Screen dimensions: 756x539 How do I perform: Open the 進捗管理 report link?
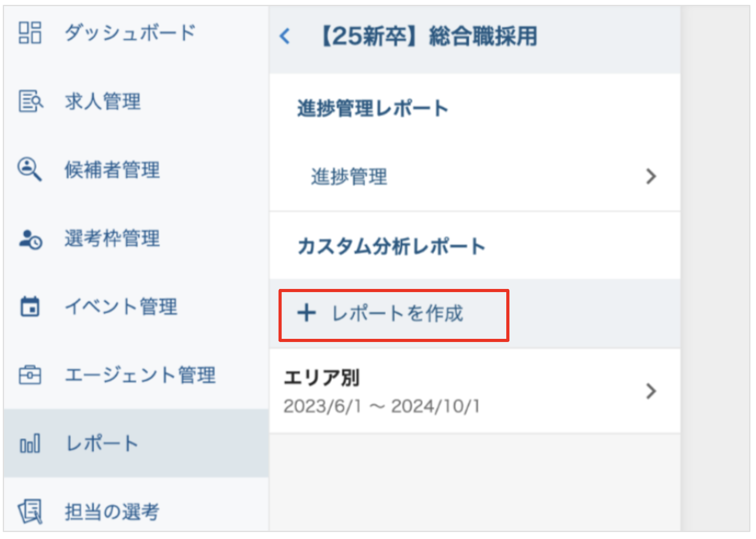349,177
